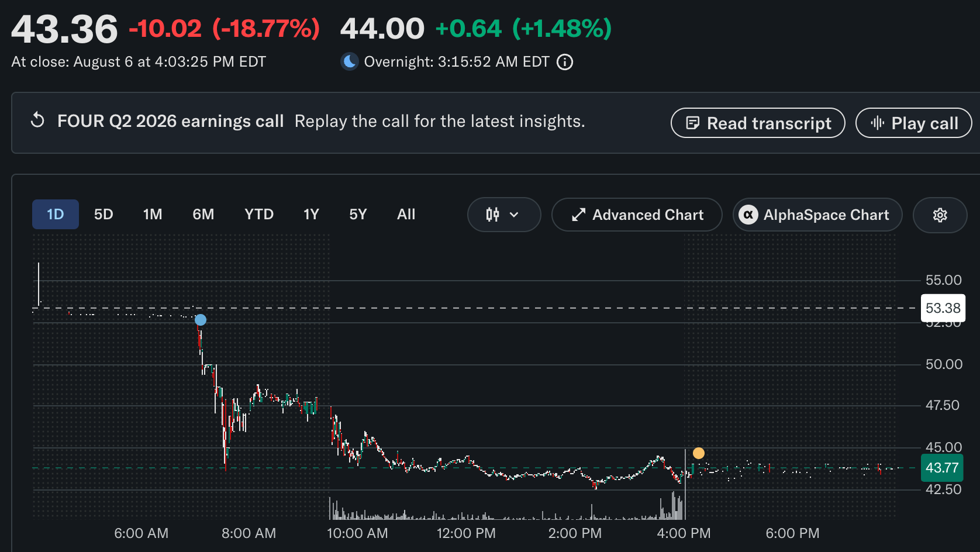Click the overnight info circle icon
The width and height of the screenshot is (980, 552).
[x=565, y=62]
